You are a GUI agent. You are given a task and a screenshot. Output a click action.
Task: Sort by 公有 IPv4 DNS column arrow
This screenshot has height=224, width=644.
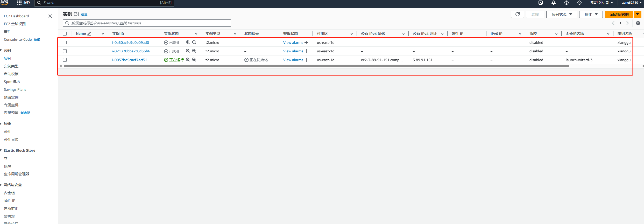[x=404, y=34]
